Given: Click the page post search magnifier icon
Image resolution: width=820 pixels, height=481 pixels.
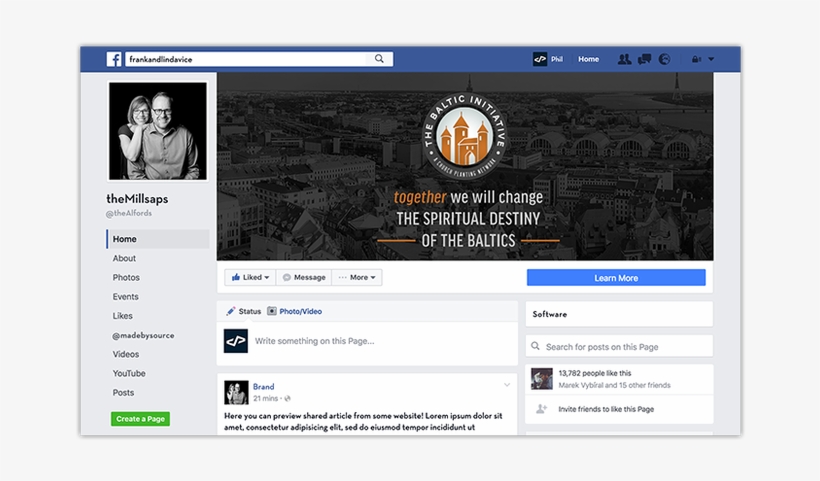Looking at the screenshot, I should 536,346.
